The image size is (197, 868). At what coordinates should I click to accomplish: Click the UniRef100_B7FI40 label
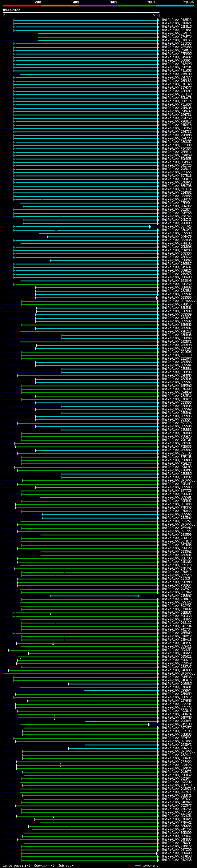177,84
